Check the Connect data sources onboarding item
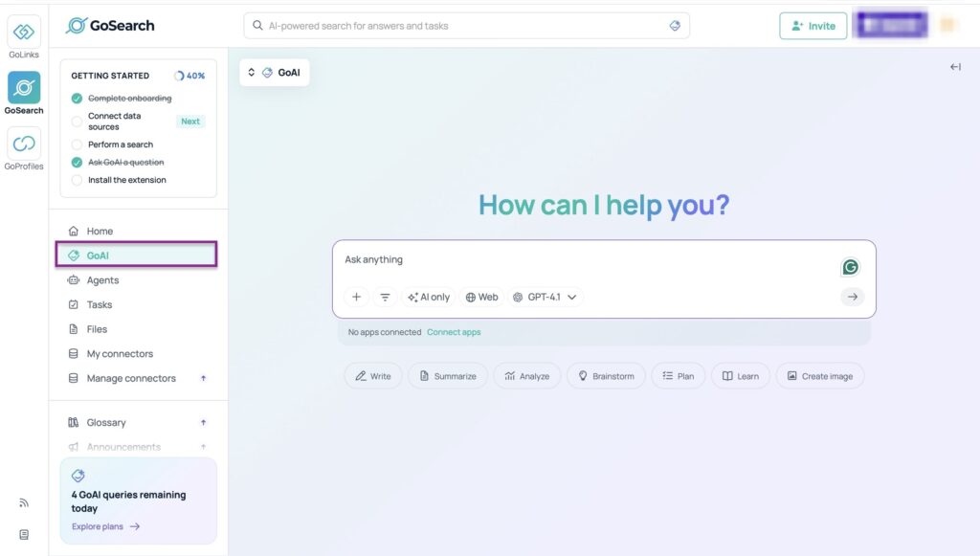980x556 pixels. pyautogui.click(x=77, y=121)
